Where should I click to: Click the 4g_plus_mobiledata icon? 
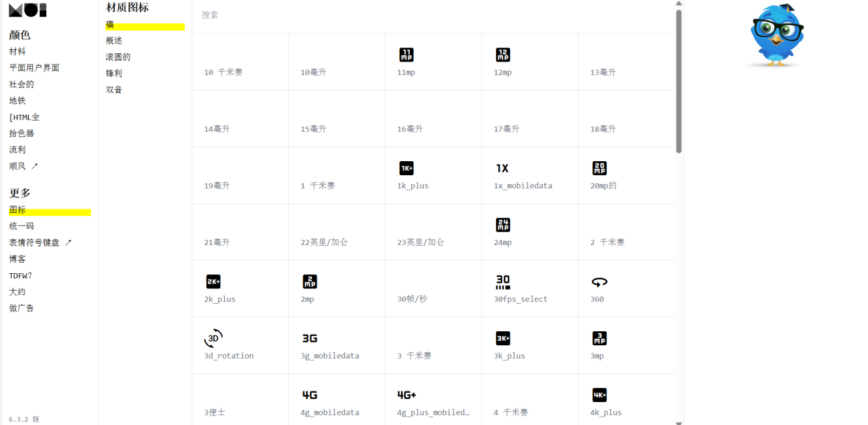[x=407, y=395]
